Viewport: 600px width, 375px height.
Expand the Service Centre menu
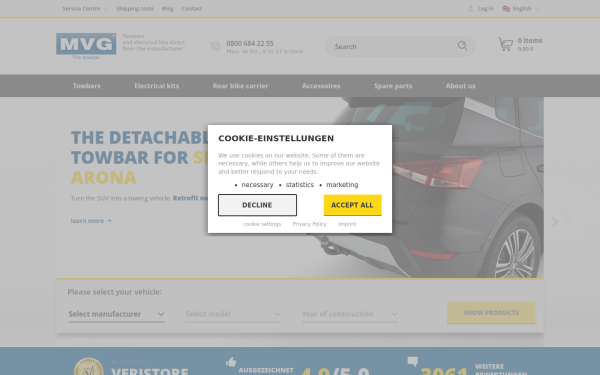click(85, 8)
